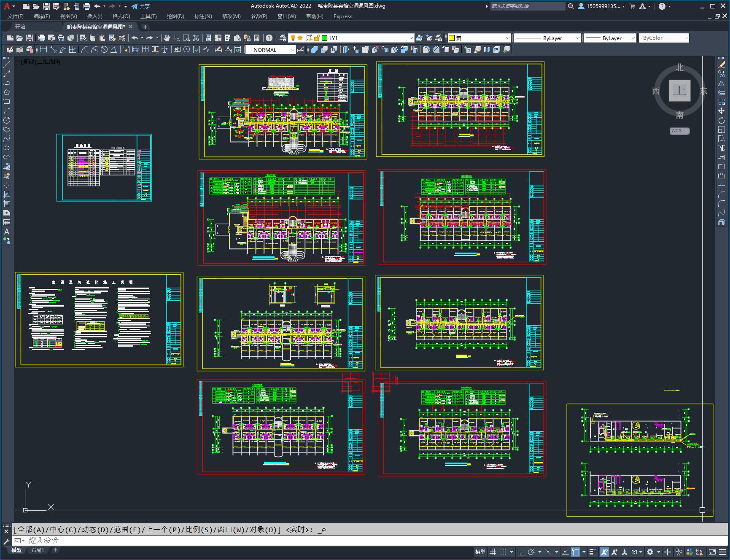Image resolution: width=730 pixels, height=560 pixels.
Task: Toggle isometric drafting in status bar
Action: click(548, 552)
